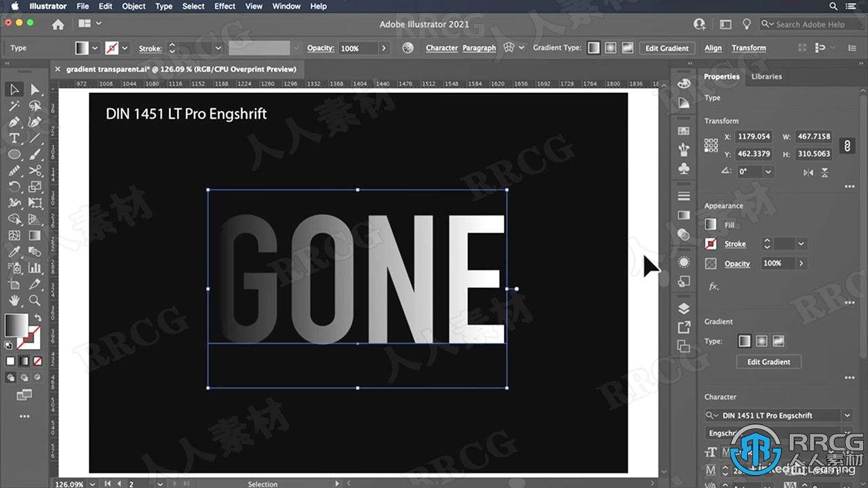Open the Swatches panel icon in dock
The image size is (868, 488).
coord(684,131)
